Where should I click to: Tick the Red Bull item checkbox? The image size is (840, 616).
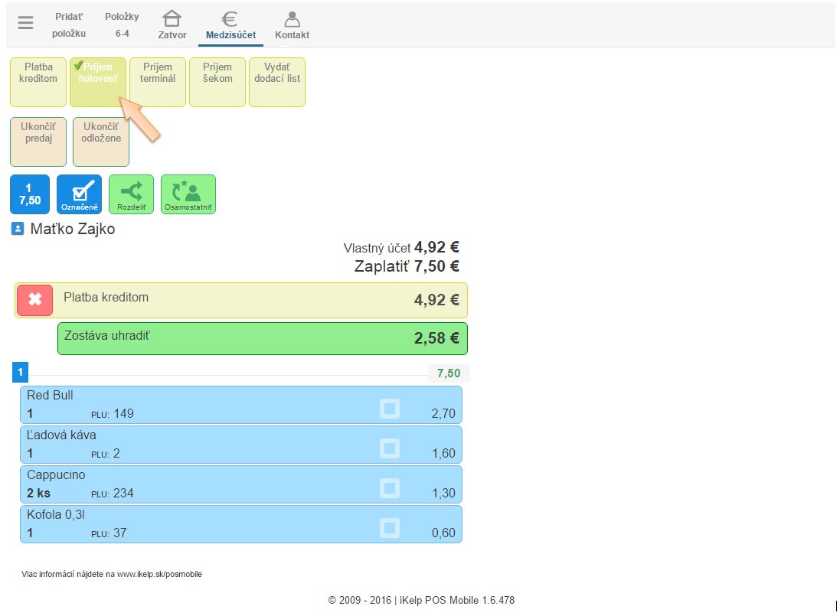(390, 409)
